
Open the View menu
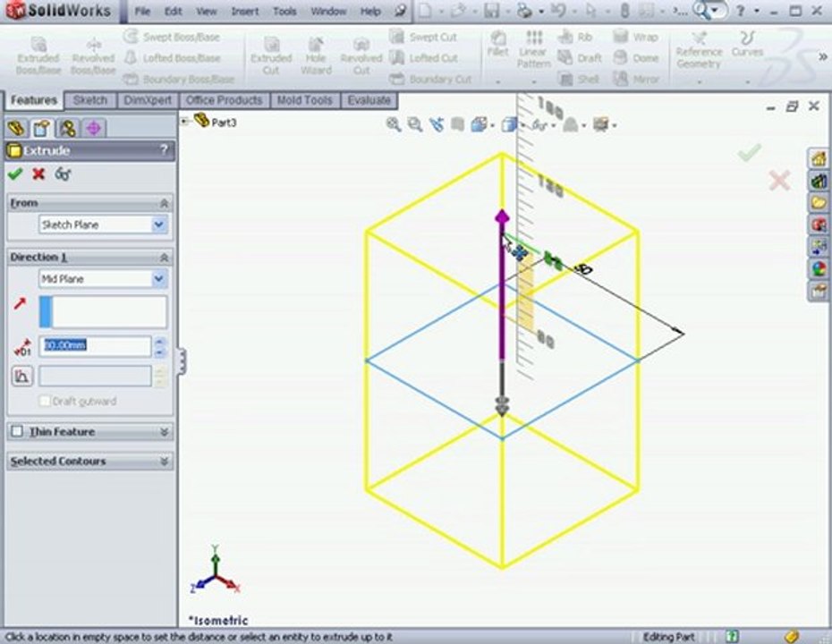tap(206, 11)
